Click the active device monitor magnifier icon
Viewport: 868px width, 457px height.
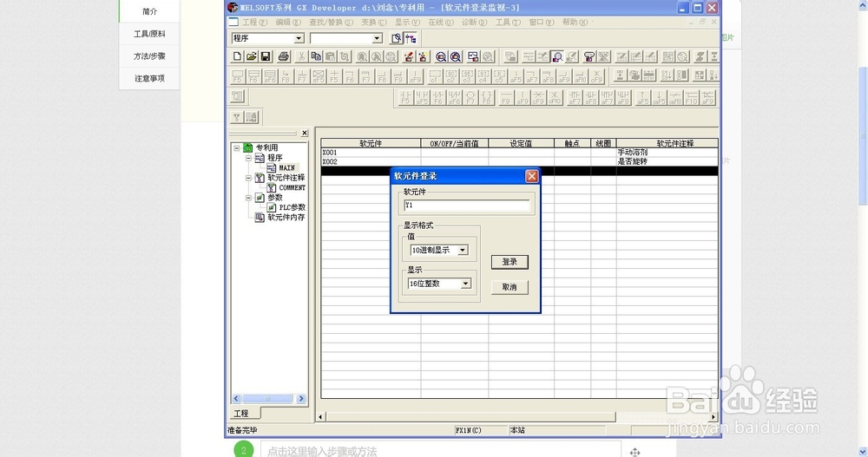pyautogui.click(x=557, y=56)
